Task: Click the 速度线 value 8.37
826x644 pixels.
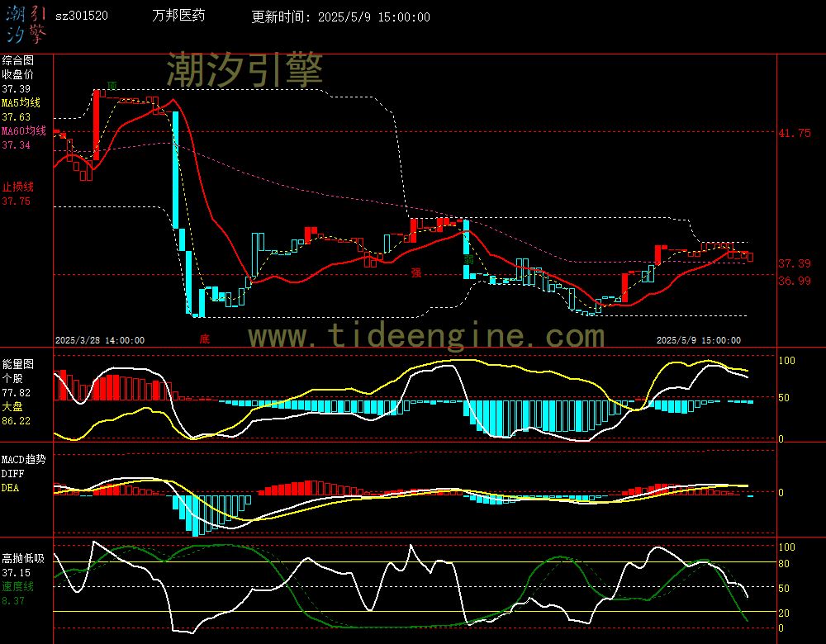Action: point(13,600)
